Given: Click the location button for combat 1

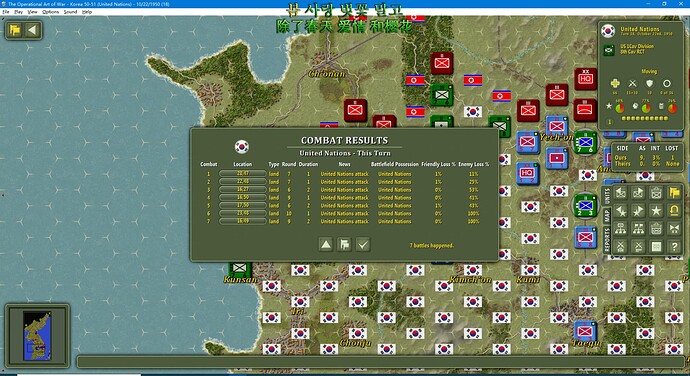Looking at the screenshot, I should point(243,173).
